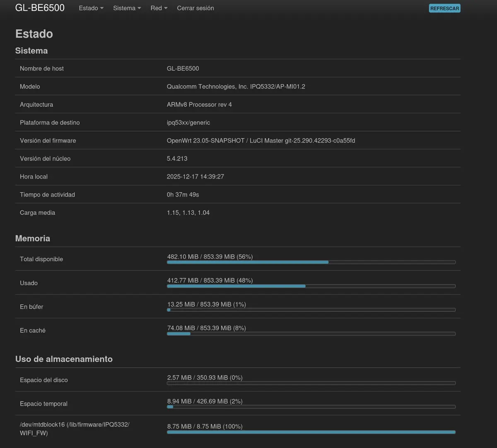This screenshot has width=497, height=448.
Task: Click the Hora local timestamp value
Action: pos(195,177)
